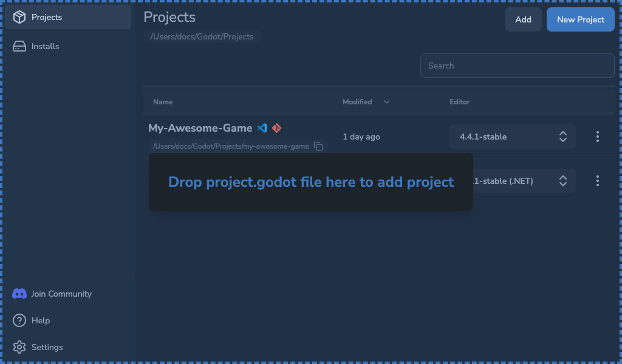622x364 pixels.
Task: Click the /Users/docs/Godot/Projects path chip
Action: [202, 36]
